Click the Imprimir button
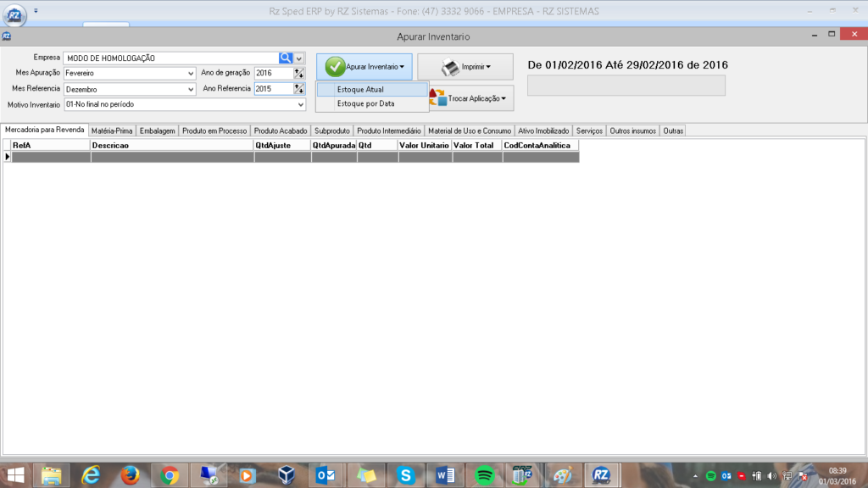 coord(465,67)
